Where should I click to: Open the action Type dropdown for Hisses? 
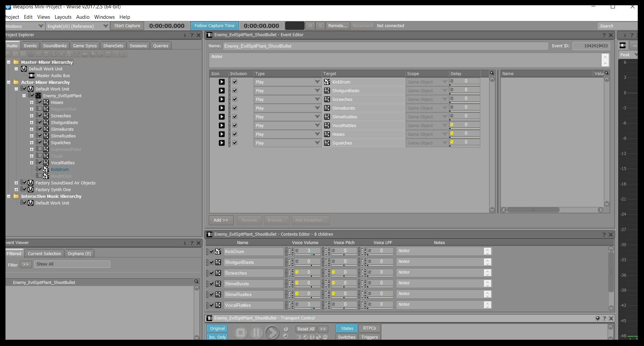pyautogui.click(x=317, y=134)
